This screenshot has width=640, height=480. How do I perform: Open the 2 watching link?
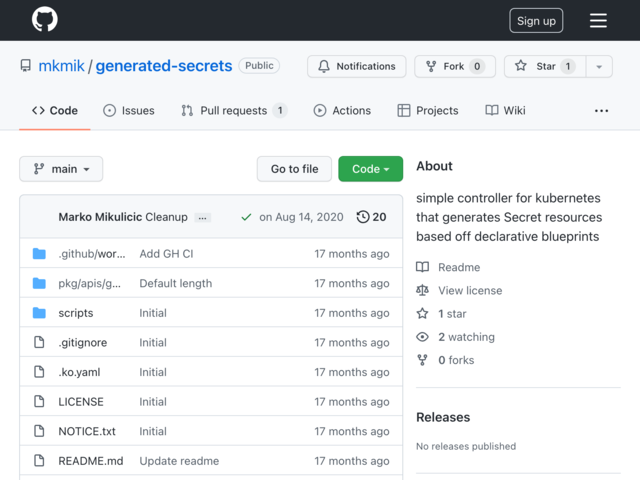point(467,337)
